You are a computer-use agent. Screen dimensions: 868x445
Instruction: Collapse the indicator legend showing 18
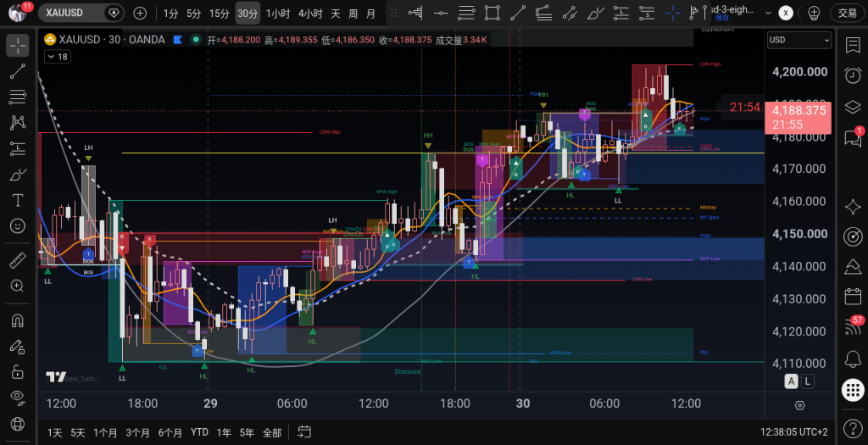click(57, 57)
